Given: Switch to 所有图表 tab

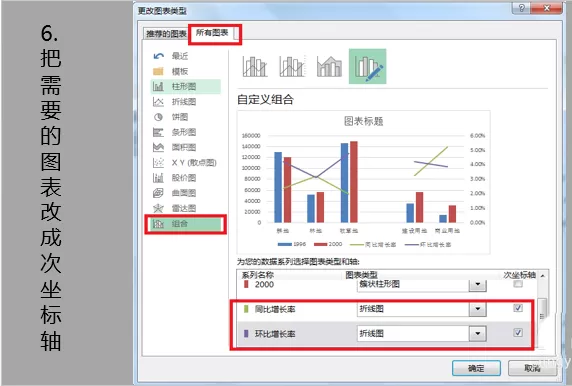Looking at the screenshot, I should click(x=213, y=33).
